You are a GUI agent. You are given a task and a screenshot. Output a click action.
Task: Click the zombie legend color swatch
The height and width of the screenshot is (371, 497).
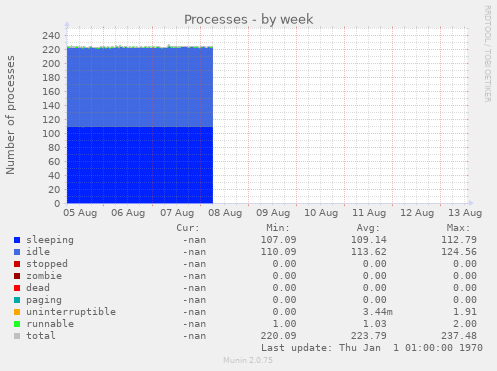[17, 276]
